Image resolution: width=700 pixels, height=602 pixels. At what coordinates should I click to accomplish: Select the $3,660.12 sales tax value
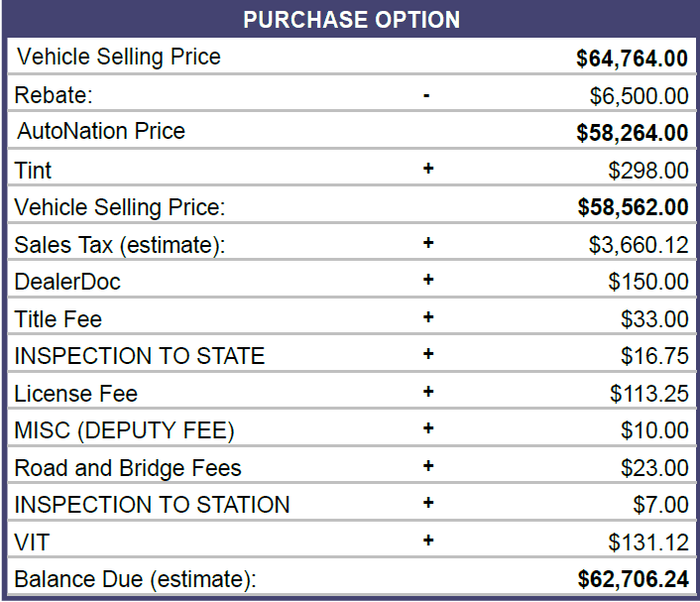638,245
